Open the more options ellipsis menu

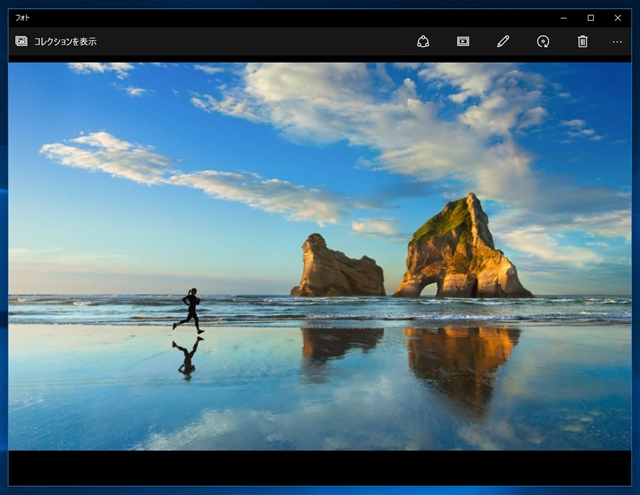tap(617, 42)
